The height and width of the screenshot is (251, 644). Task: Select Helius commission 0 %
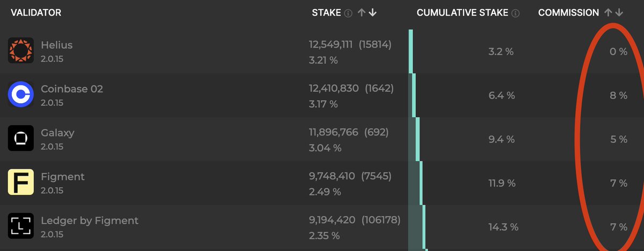pos(618,52)
